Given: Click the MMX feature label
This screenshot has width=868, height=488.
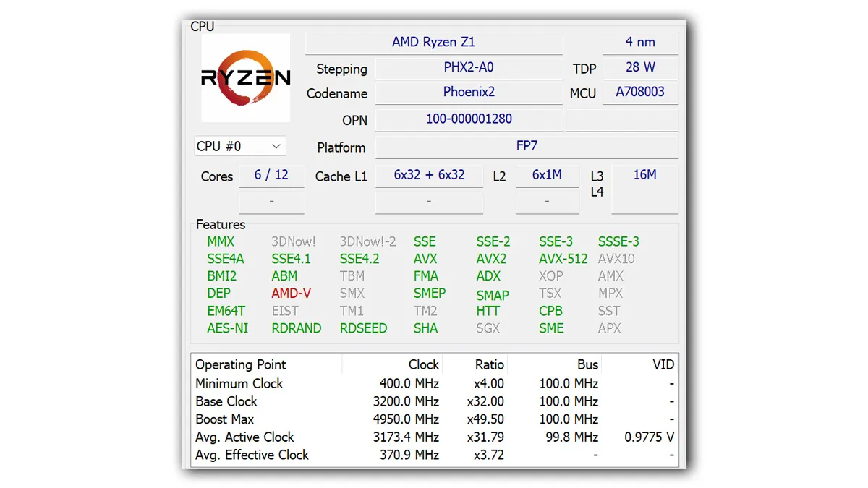Looking at the screenshot, I should pyautogui.click(x=221, y=242).
